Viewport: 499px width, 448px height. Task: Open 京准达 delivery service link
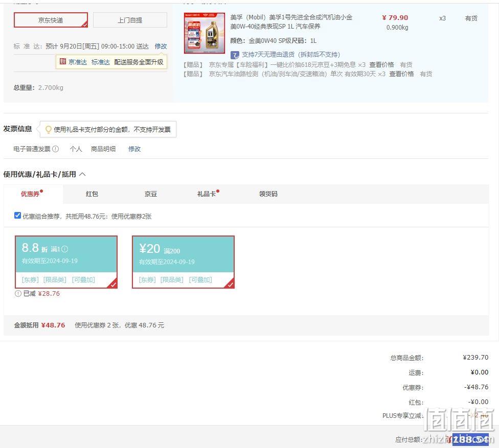tap(78, 62)
